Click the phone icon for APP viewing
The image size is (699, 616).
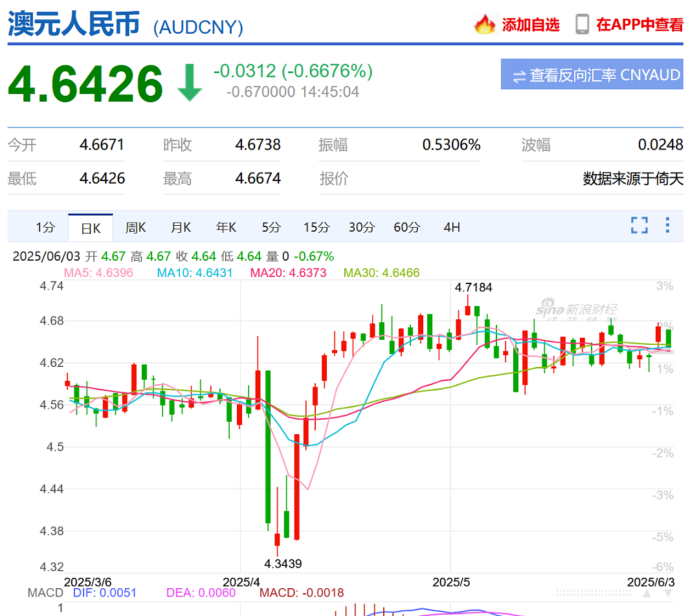click(582, 24)
